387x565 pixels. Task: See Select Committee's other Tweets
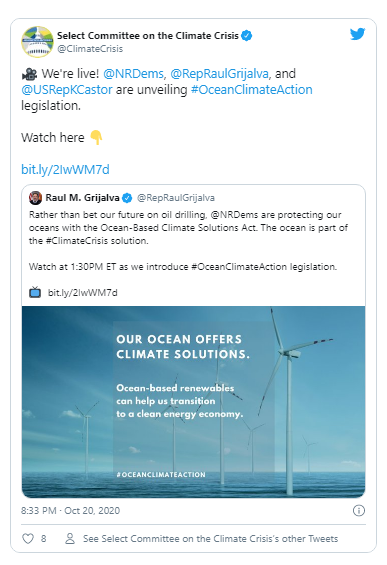[210, 539]
